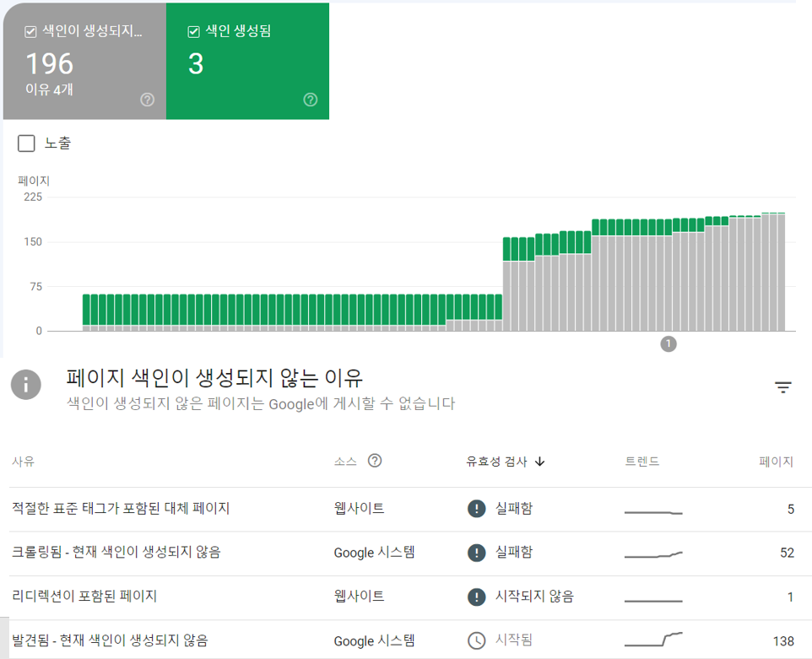The image size is (812, 659).
Task: Enable the 노출 checkbox
Action: click(x=24, y=143)
